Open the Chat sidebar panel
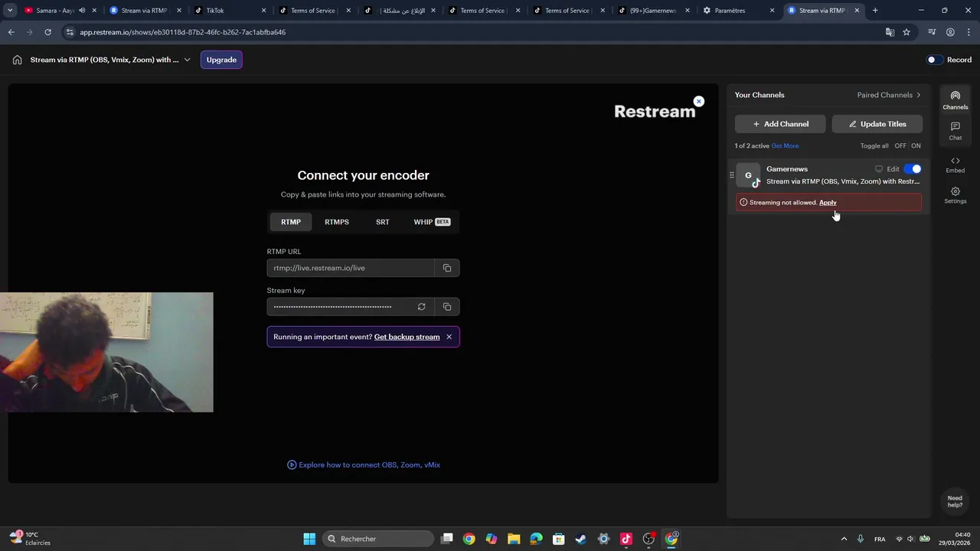Viewport: 980px width, 551px height. point(955,131)
